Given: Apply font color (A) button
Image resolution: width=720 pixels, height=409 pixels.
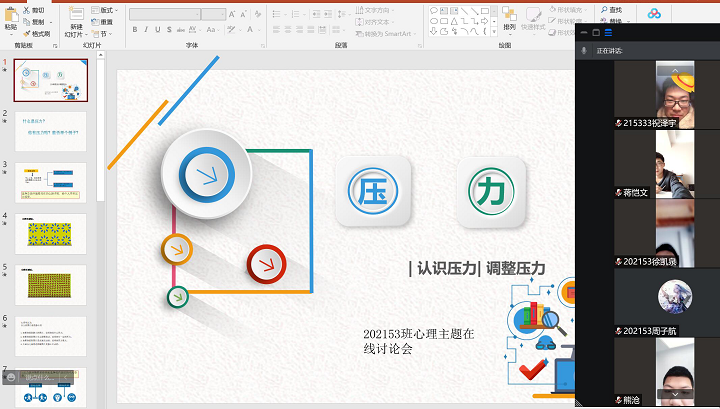Looking at the screenshot, I should pyautogui.click(x=250, y=30).
